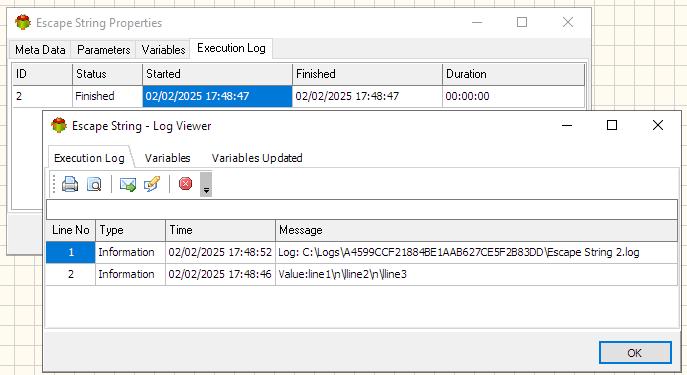Minimize the Log Viewer window

pos(567,125)
